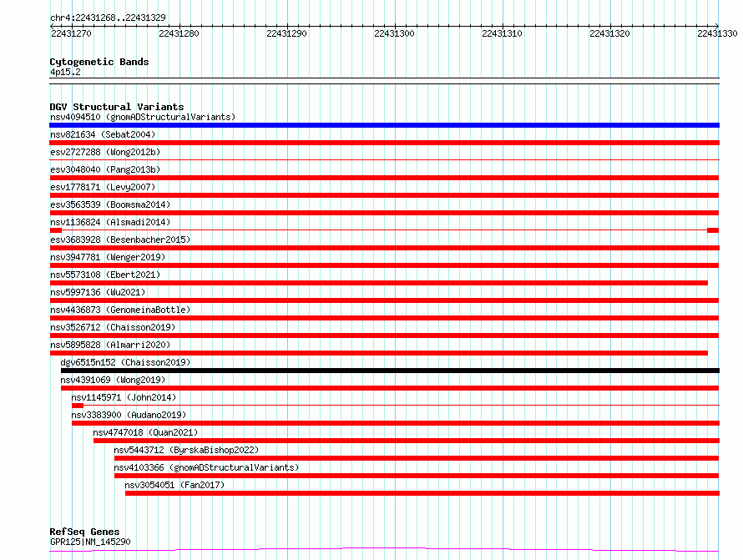Click the nsv4094510 gnomADStructuralVariants label

tap(143, 117)
